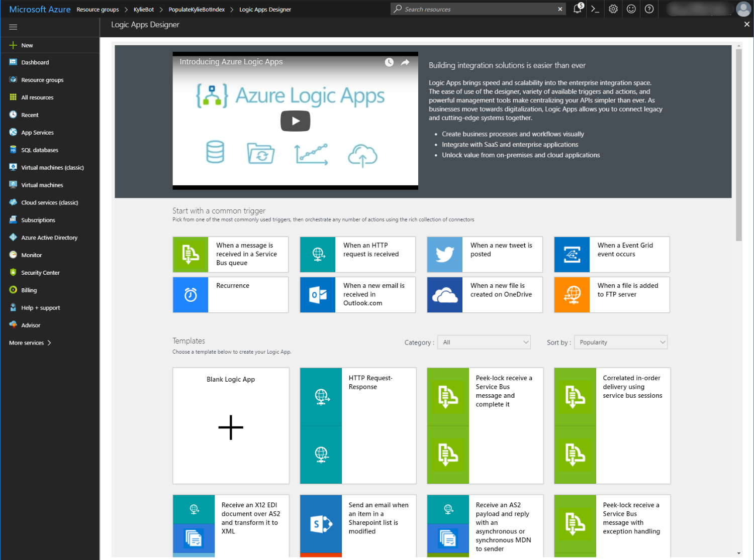The width and height of the screenshot is (754, 560).
Task: Open the Security Center shield icon
Action: [13, 273]
